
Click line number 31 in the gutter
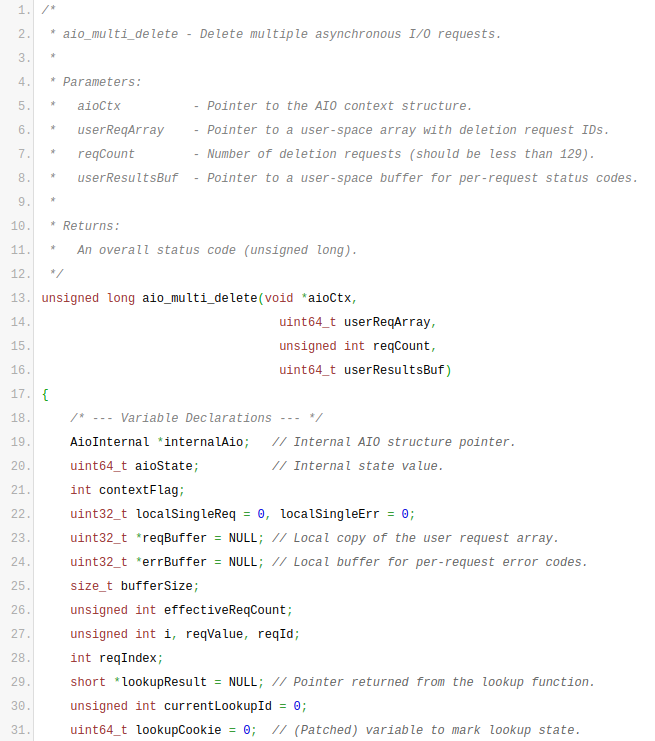[20, 730]
